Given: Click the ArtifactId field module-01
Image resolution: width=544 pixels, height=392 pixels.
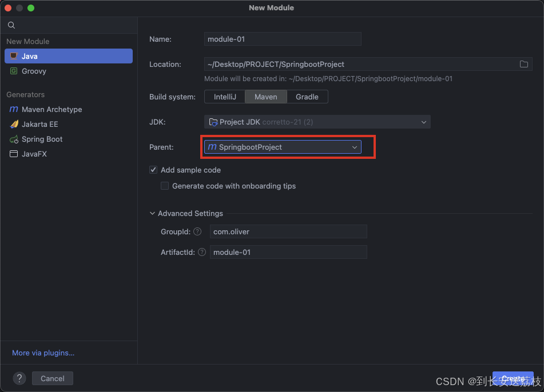Looking at the screenshot, I should coord(288,253).
